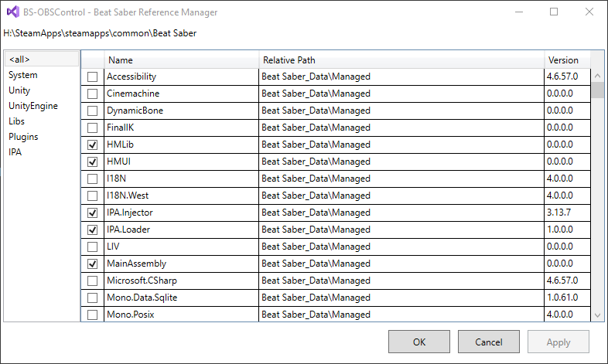Click the Accessibility version 4.6.57.0 cell
This screenshot has height=364, width=608.
567,77
